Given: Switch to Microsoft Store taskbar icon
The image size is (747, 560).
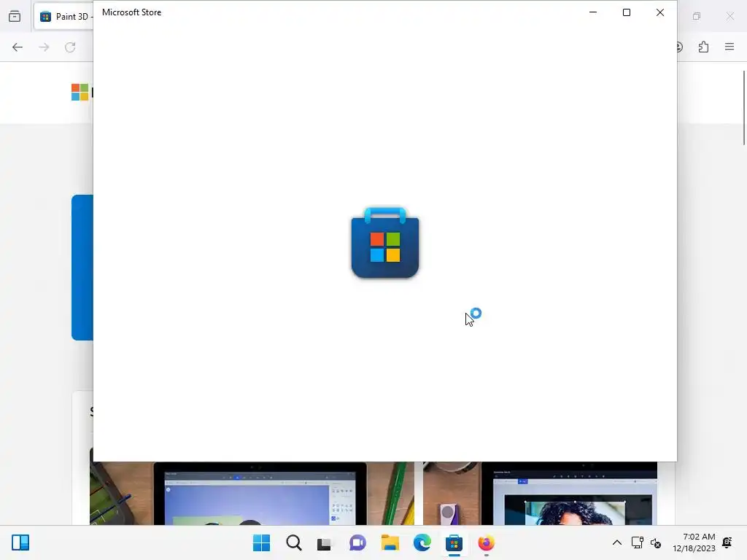Looking at the screenshot, I should [454, 542].
